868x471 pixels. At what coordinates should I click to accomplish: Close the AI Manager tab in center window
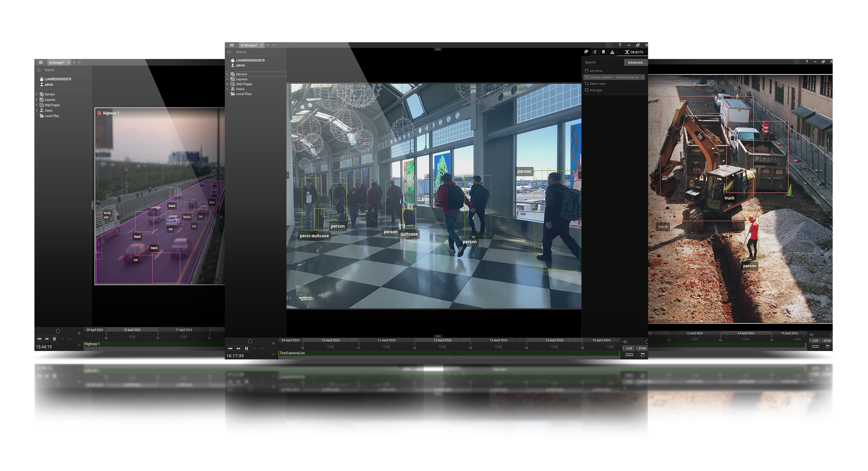click(x=262, y=45)
